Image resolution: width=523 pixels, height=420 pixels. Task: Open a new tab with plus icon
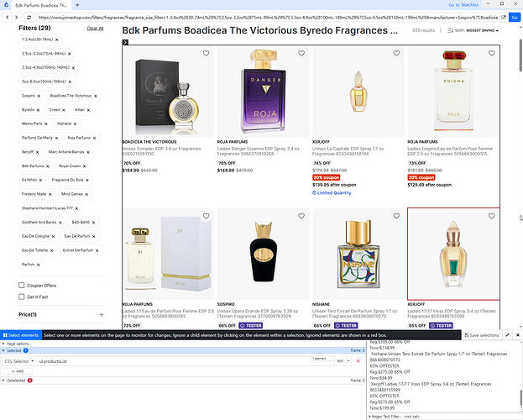pos(77,5)
